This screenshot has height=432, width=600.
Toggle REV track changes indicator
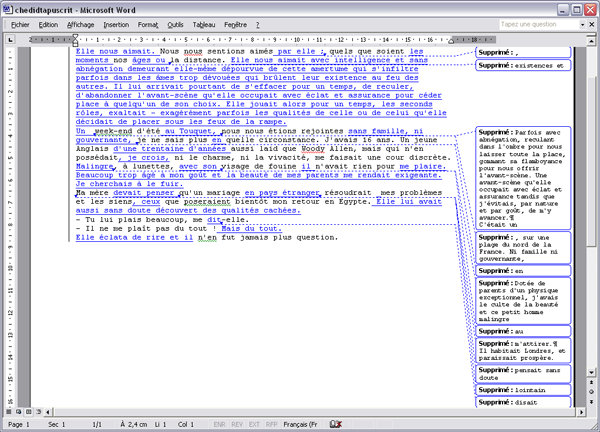237,424
